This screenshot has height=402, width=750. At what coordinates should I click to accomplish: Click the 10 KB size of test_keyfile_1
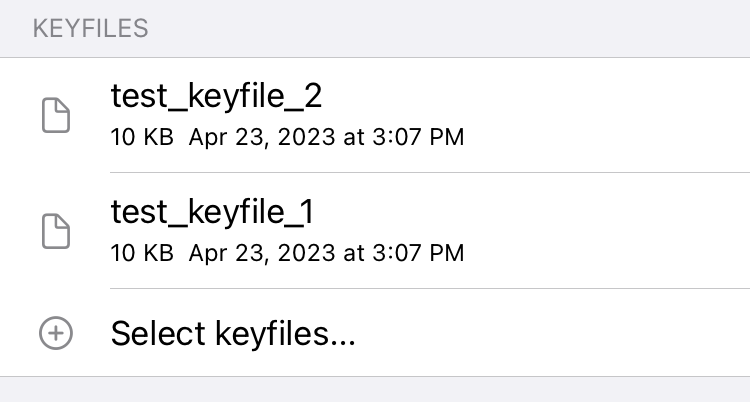coord(142,253)
